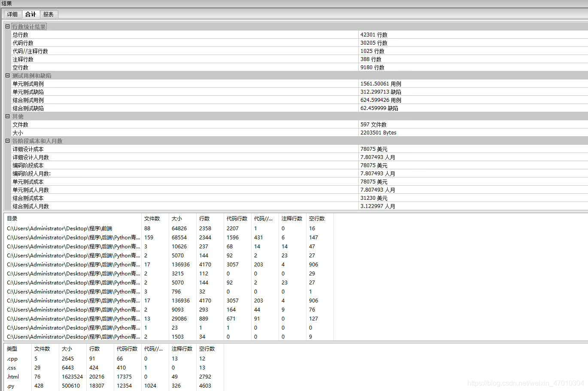588x391 pixels.
Task: Select the 单元测试人月数 row
Action: 299,190
